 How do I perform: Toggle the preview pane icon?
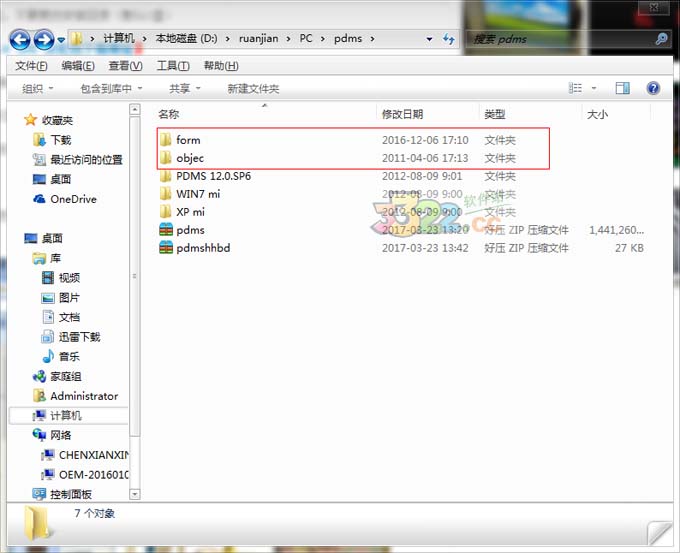pyautogui.click(x=622, y=88)
